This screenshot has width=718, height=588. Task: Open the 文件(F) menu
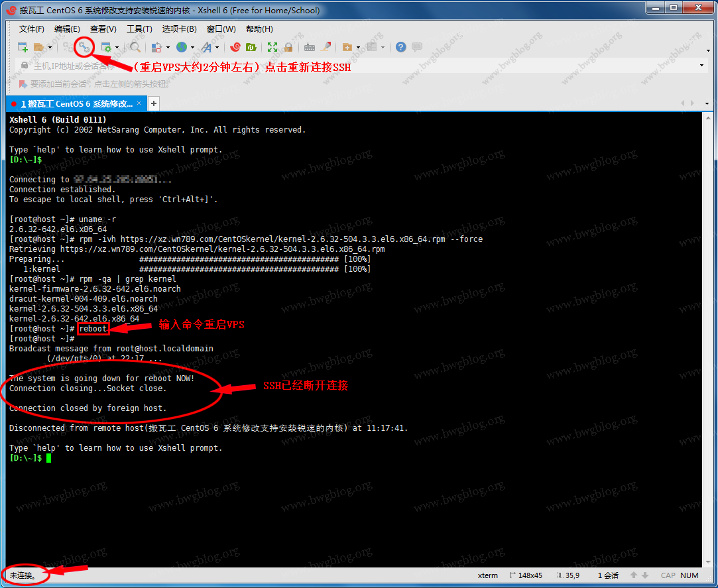pyautogui.click(x=32, y=29)
